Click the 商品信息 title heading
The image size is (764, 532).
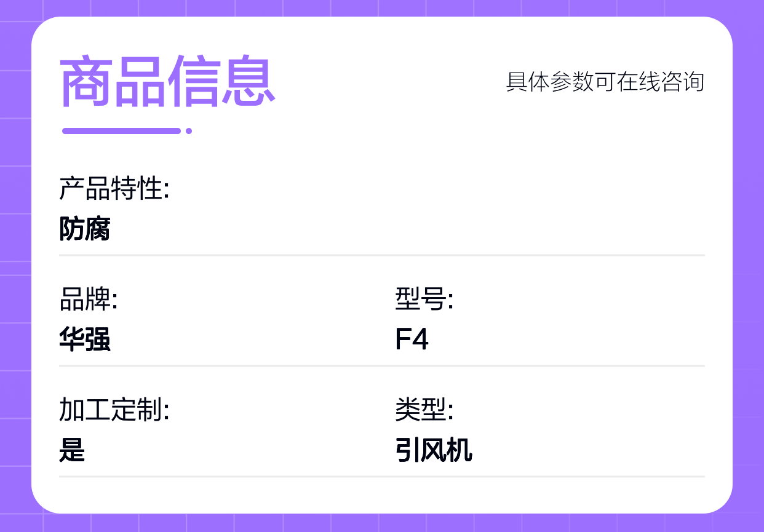167,81
